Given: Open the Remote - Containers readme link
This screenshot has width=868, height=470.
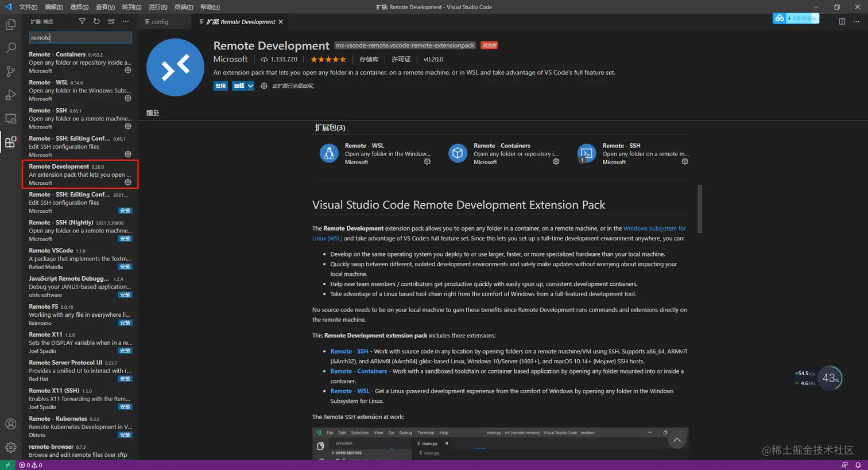Looking at the screenshot, I should 359,371.
